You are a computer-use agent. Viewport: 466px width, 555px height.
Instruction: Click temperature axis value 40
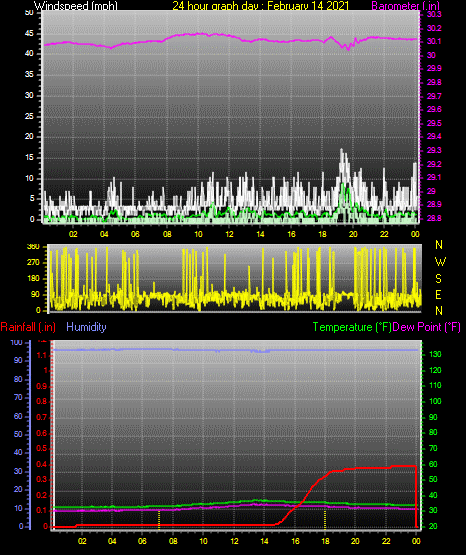coord(433,495)
